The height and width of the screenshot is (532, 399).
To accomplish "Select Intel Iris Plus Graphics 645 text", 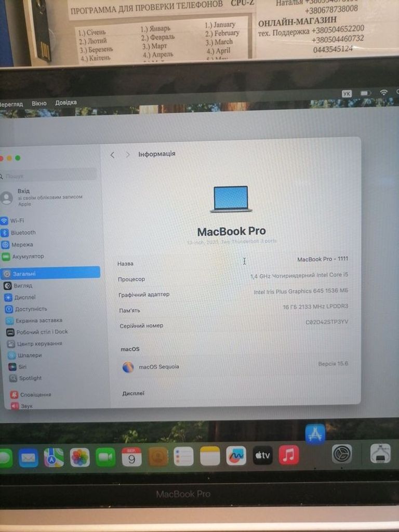I will pos(301,291).
